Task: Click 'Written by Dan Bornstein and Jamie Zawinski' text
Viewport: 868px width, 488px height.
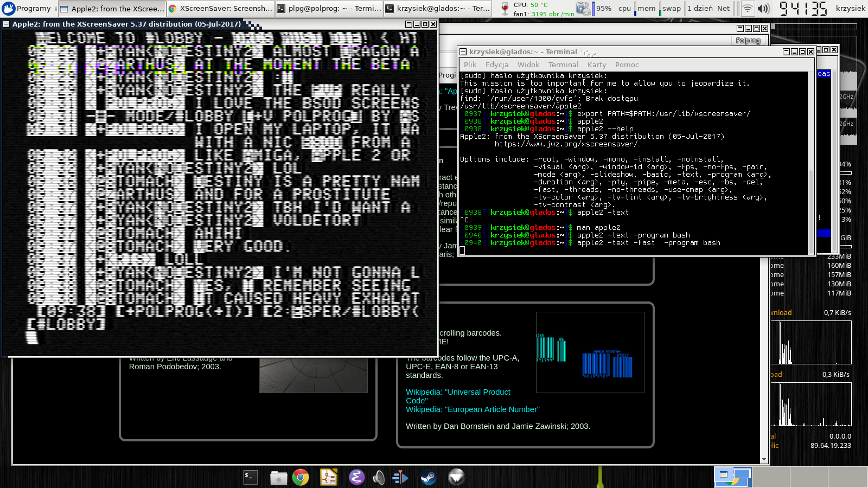Action: pos(498,426)
